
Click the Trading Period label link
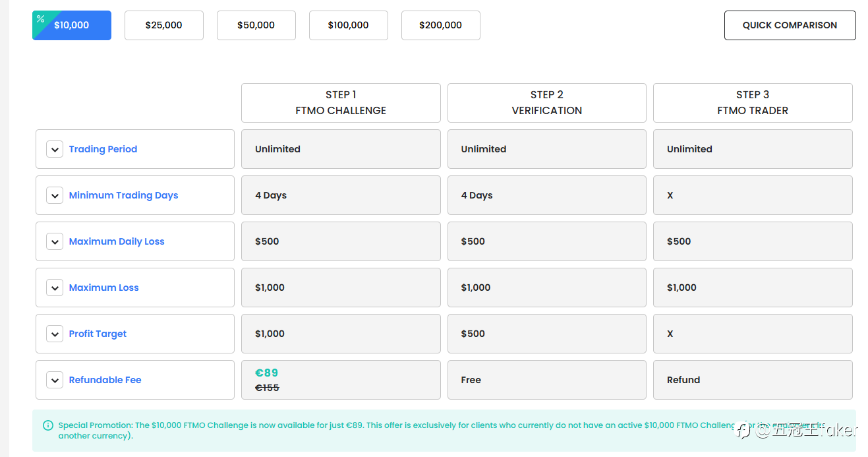tap(103, 149)
